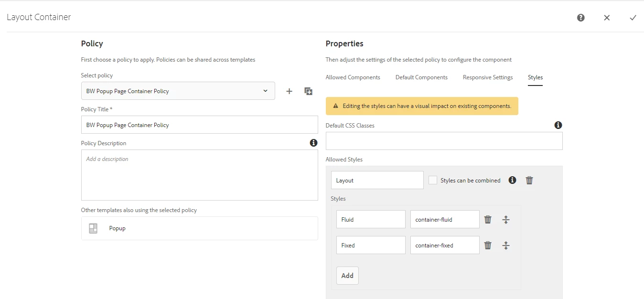
Task: Switch to Allowed Components tab
Action: [353, 77]
